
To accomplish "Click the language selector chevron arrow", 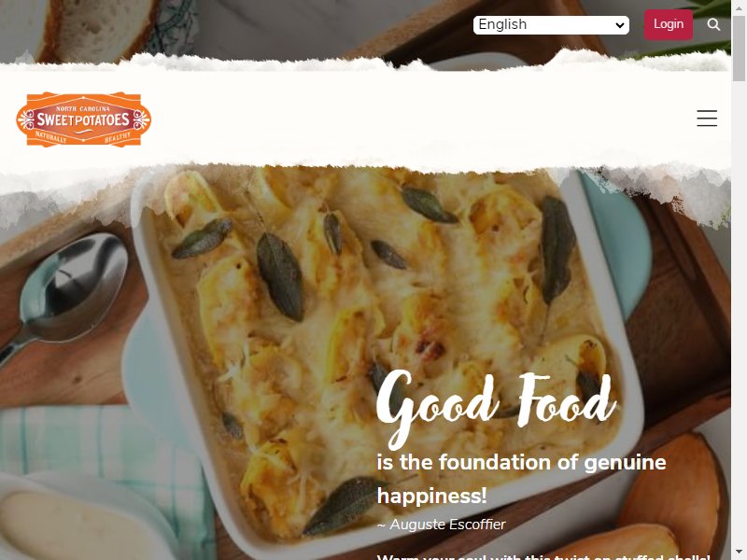I will tap(619, 25).
